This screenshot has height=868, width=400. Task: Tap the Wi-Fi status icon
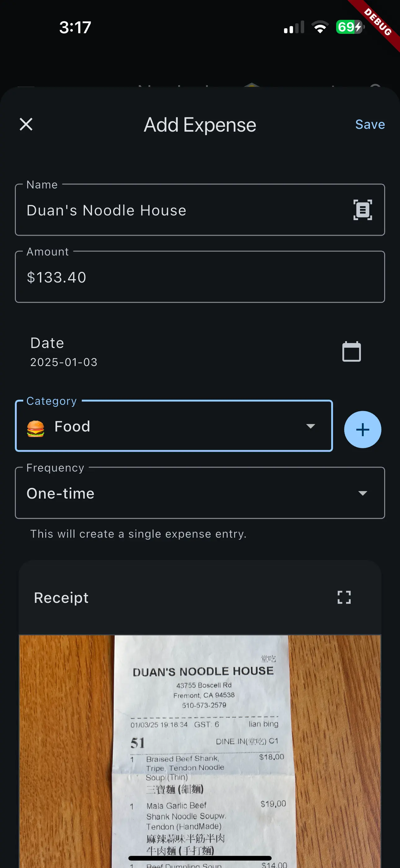point(319,27)
